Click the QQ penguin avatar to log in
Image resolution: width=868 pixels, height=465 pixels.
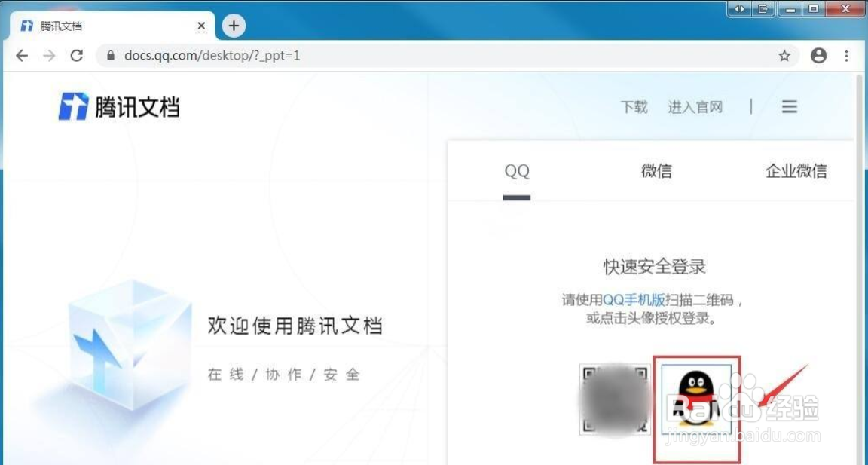coord(696,399)
